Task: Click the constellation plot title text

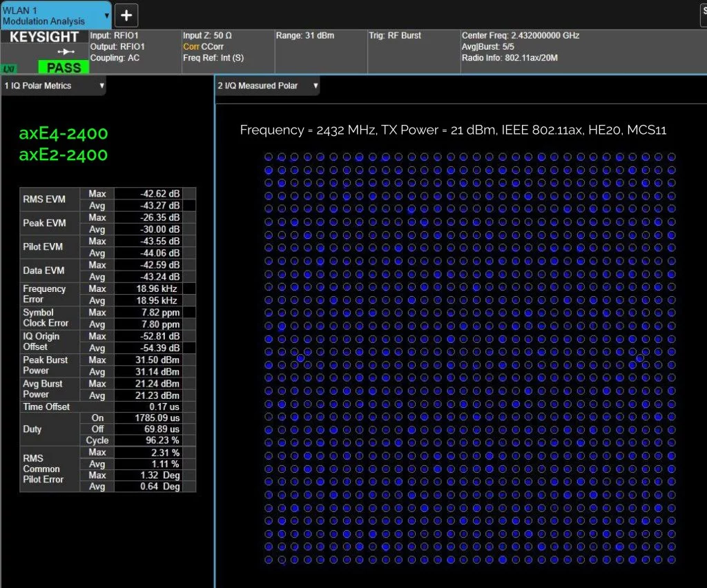Action: pyautogui.click(x=453, y=130)
